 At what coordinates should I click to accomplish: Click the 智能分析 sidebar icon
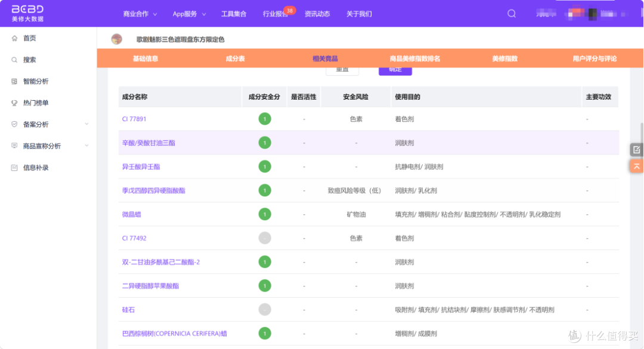(x=14, y=81)
